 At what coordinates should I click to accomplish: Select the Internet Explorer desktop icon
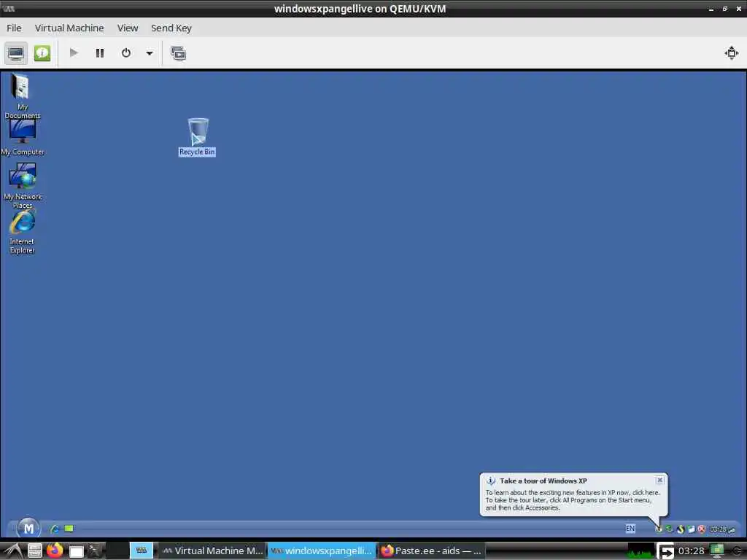[22, 233]
